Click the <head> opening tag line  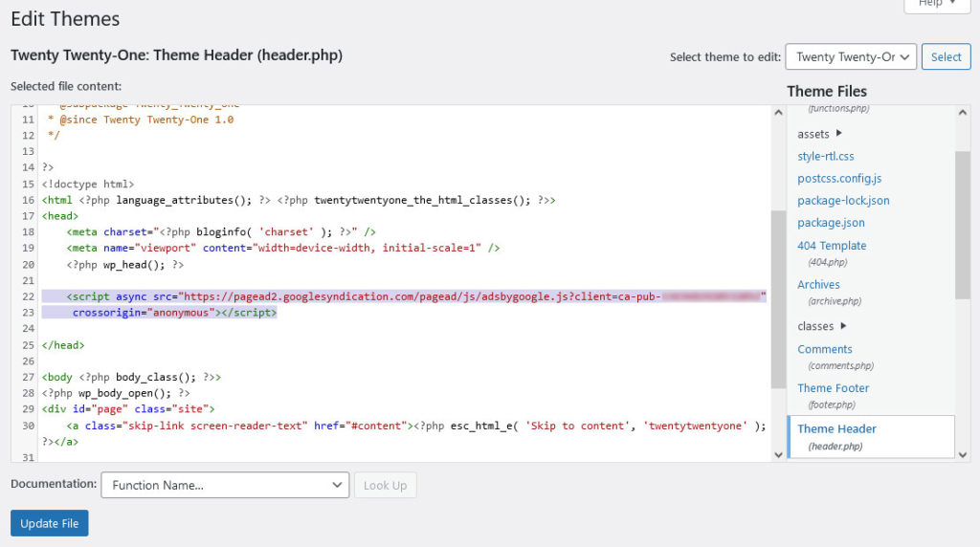(60, 216)
